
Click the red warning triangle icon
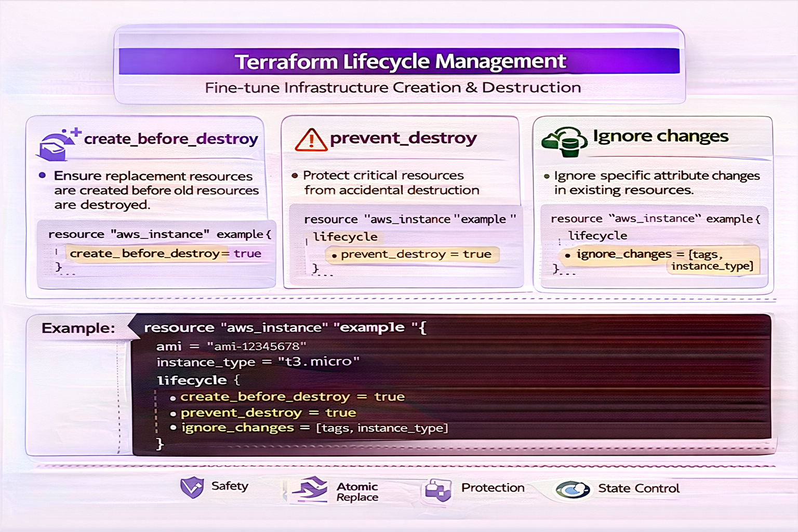[x=311, y=139]
